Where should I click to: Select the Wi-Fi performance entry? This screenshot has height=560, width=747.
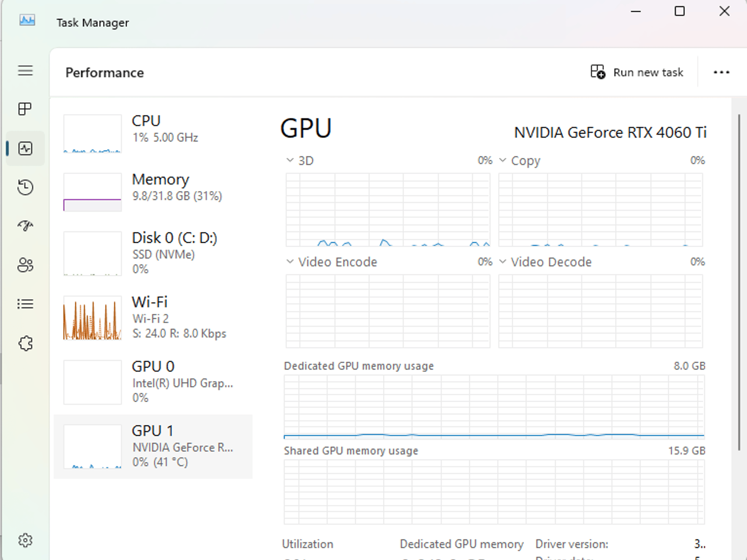(153, 318)
